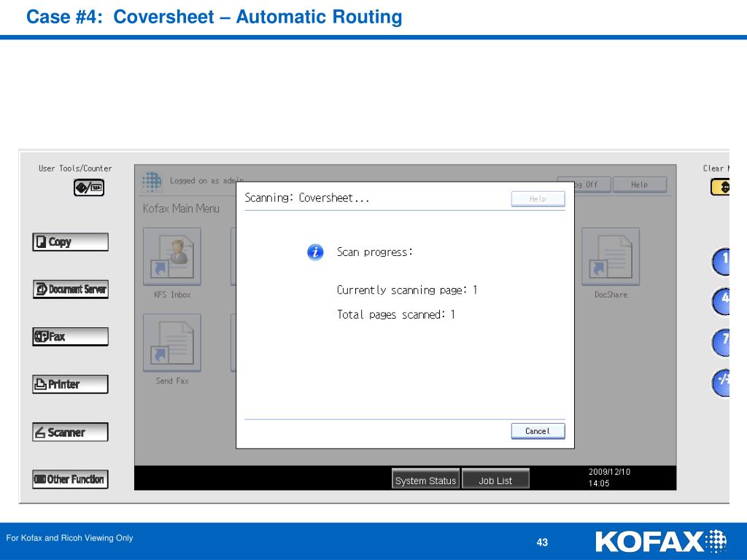Click the User Tools/Counter key icon
Viewport: 747px width, 560px height.
[x=88, y=187]
